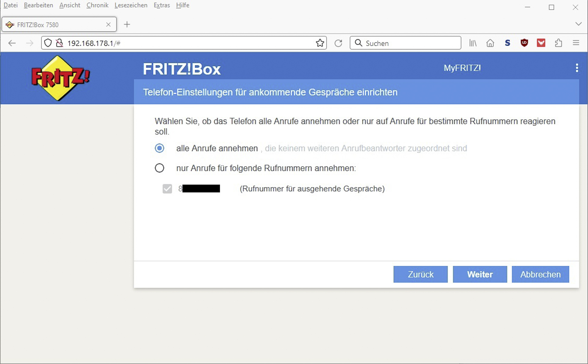588x364 pixels.
Task: Click the Firefox back arrow
Action: 12,43
